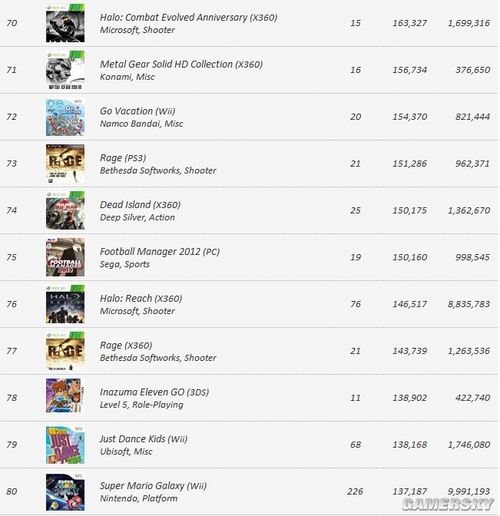Select the Super Mario Galaxy cover thumbnail
Screen dimensions: 500x516
click(65, 492)
